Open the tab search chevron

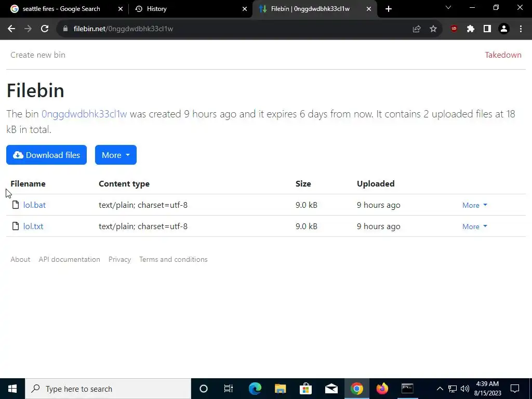point(448,7)
